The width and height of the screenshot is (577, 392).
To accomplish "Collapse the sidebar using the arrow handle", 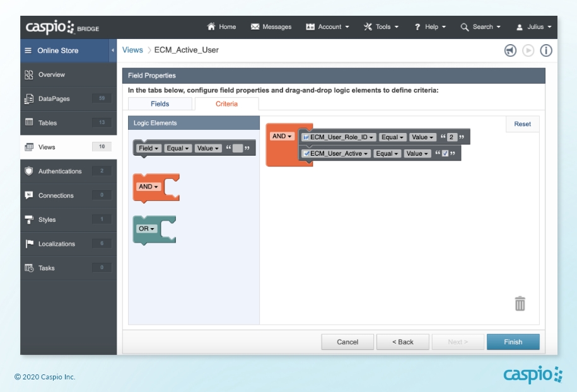I will click(113, 50).
